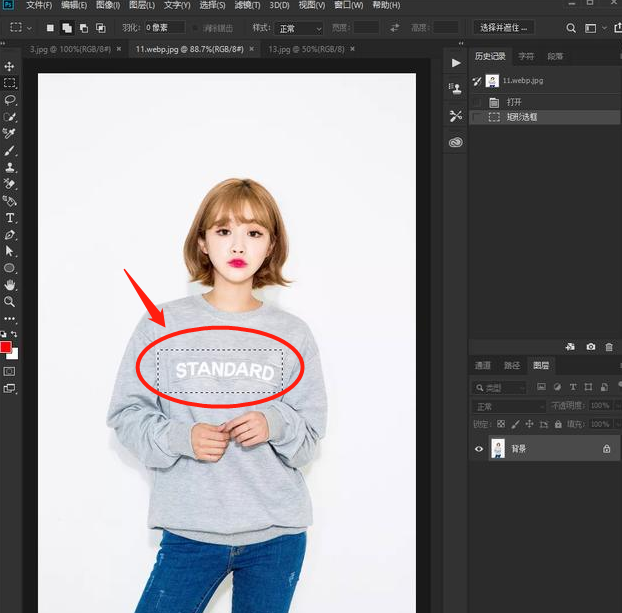This screenshot has width=622, height=613.
Task: Select the Quick Selection tool
Action: (10, 117)
